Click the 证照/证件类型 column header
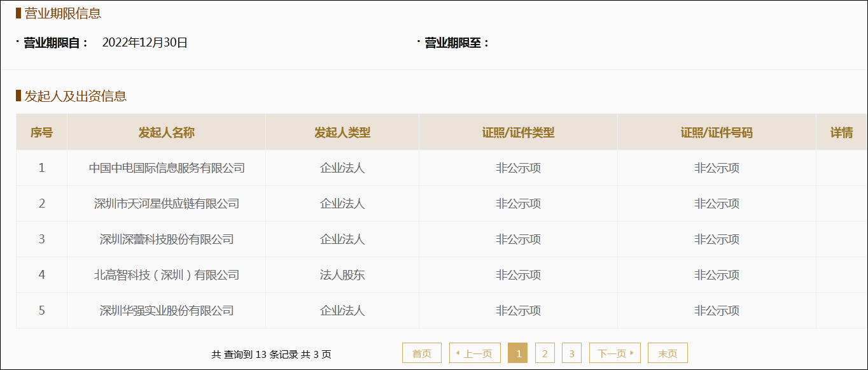 click(518, 132)
